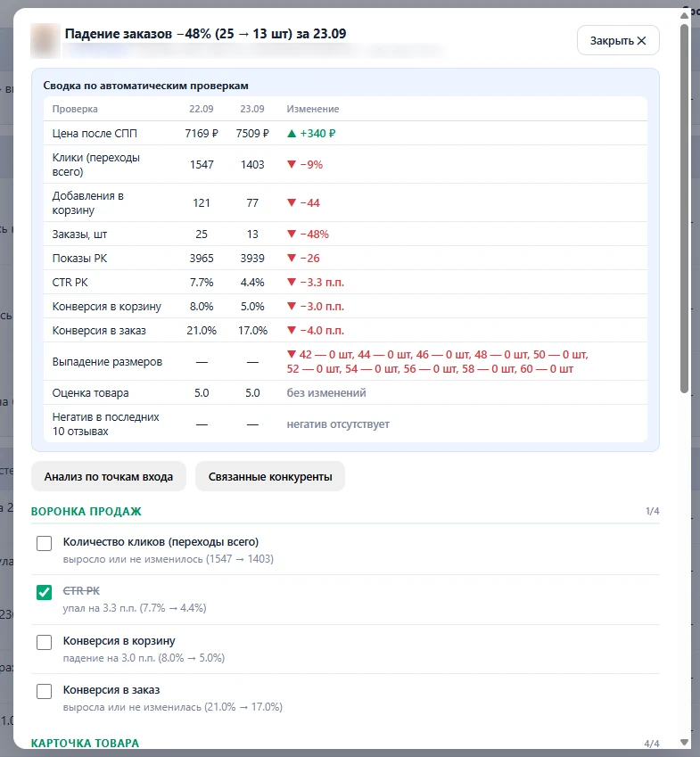Screen dimensions: 700x757
Task: Click red down triangle next to −44
Action: click(x=291, y=202)
